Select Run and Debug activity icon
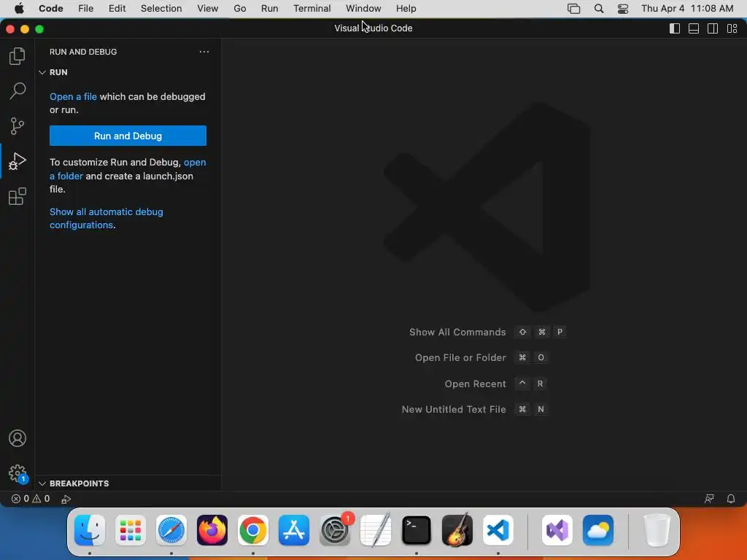The height and width of the screenshot is (560, 747). 18,161
